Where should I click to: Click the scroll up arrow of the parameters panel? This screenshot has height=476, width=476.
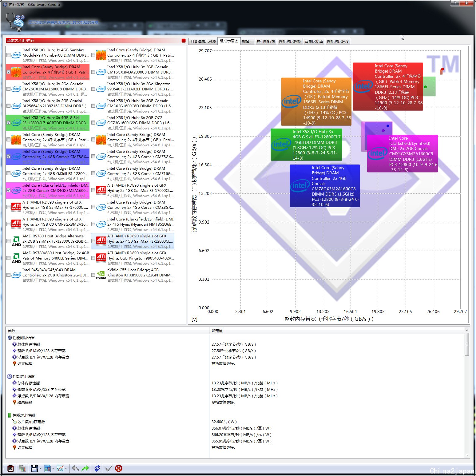[x=467, y=330]
